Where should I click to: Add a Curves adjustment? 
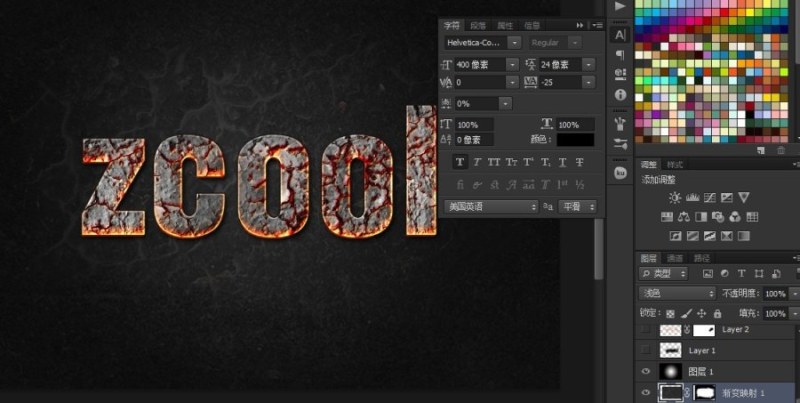[x=710, y=197]
